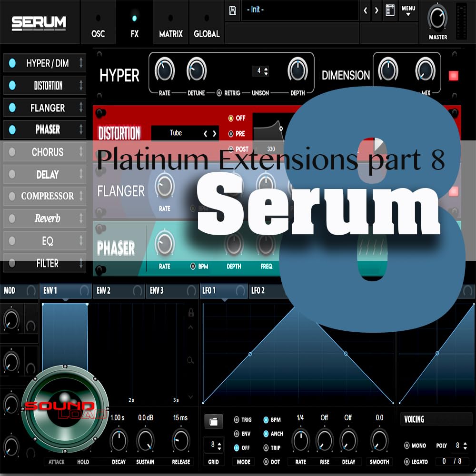Change the LFO GRID stepper value
Screen dimensions: 476x476
point(219,446)
